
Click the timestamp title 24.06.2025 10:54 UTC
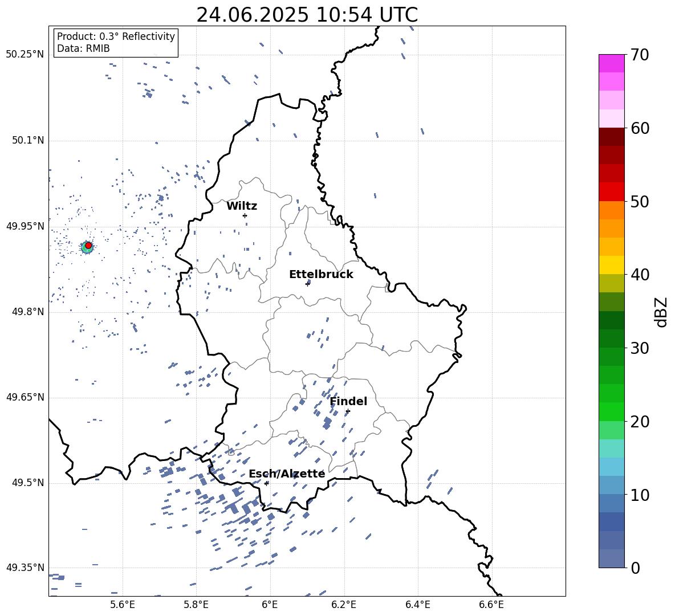307,15
